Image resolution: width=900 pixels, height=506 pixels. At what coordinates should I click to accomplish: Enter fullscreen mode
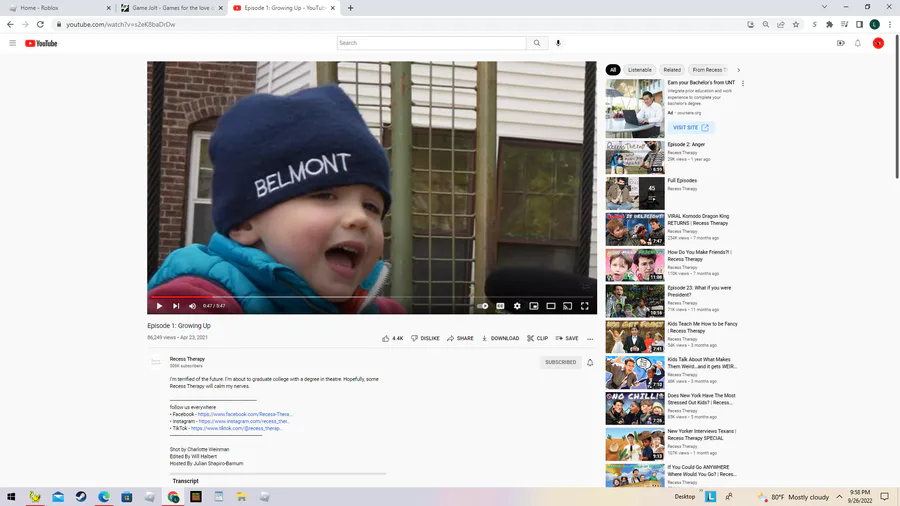point(584,306)
